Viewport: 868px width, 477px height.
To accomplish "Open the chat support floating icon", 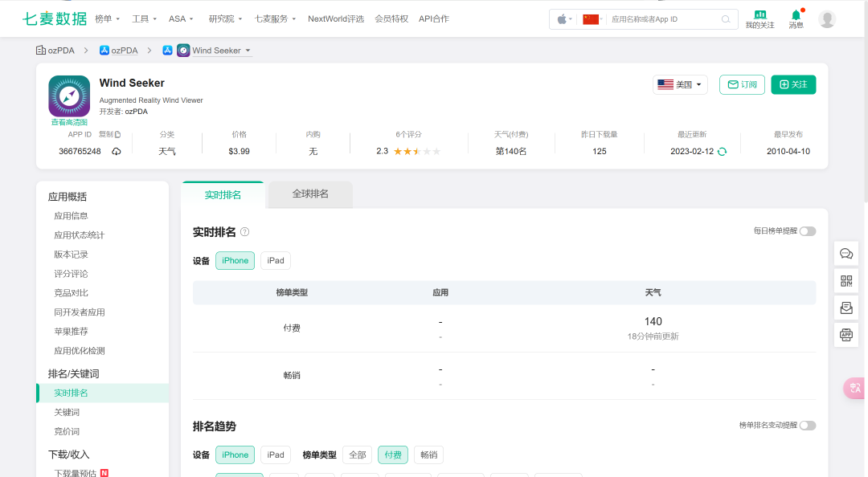I will pyautogui.click(x=846, y=254).
